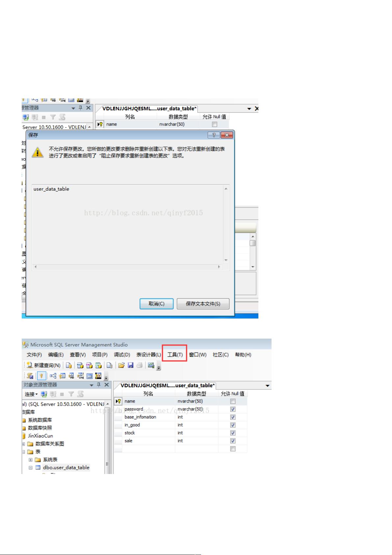The height and width of the screenshot is (555, 392).
Task: Open the Manage Full-Text Index icon
Action: 71,376
